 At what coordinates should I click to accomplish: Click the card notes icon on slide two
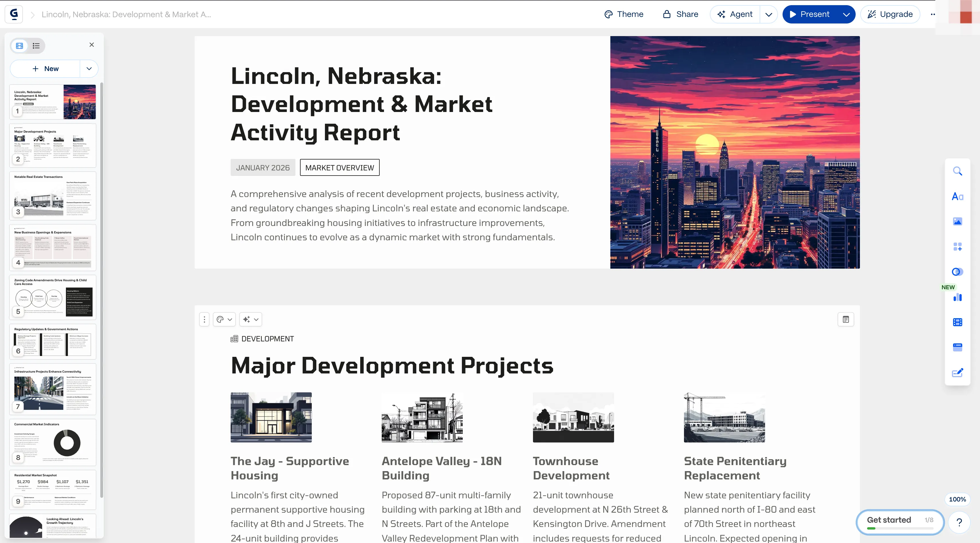pos(845,320)
